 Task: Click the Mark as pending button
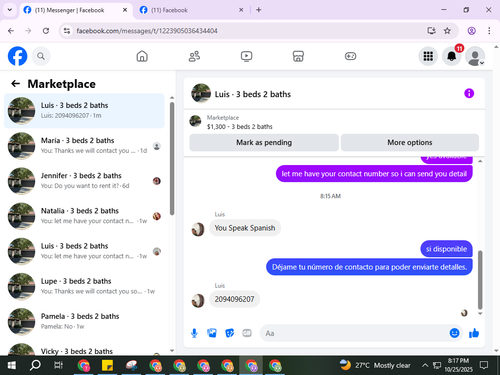264,143
